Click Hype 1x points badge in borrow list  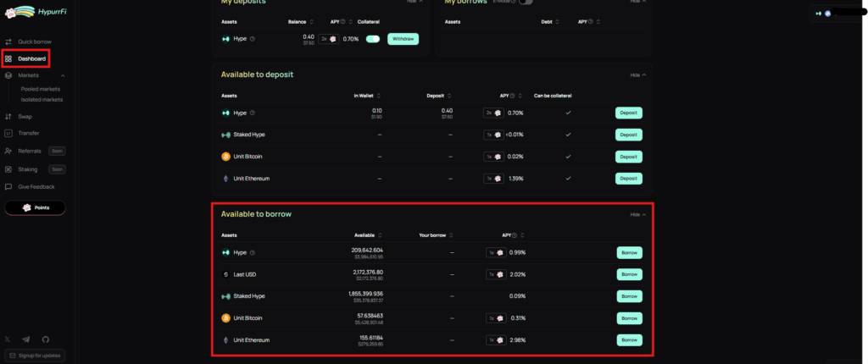coord(495,253)
